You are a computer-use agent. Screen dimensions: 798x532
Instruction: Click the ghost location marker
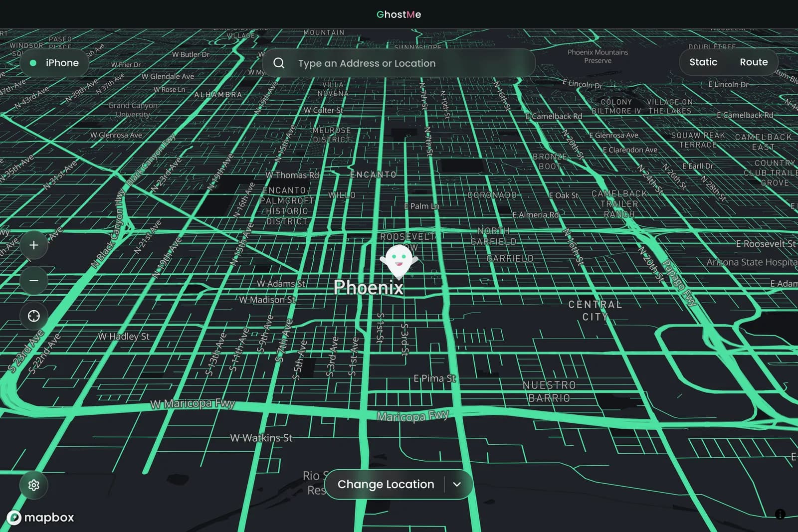399,261
